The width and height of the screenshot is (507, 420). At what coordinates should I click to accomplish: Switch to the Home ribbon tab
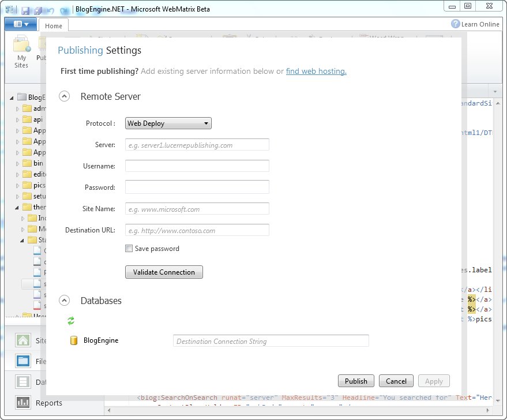[53, 26]
